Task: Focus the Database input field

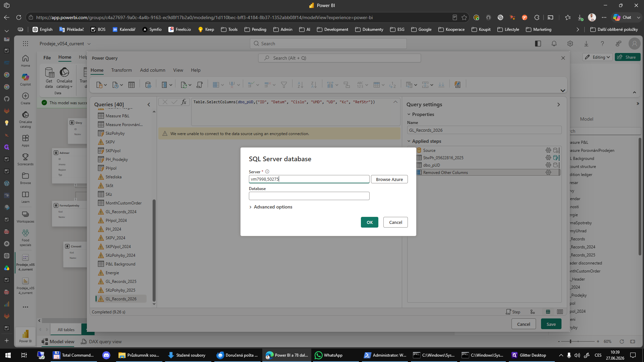Action: point(309,196)
